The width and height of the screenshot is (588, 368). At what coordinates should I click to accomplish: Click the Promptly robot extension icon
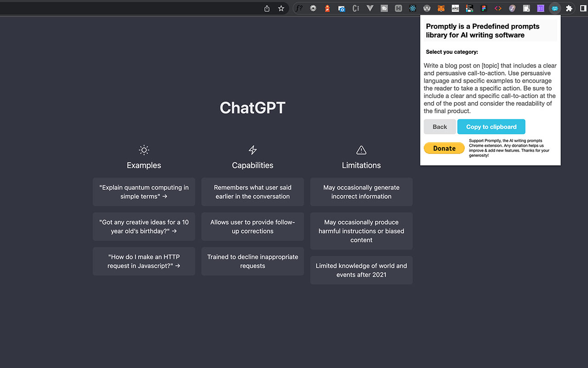pos(555,8)
